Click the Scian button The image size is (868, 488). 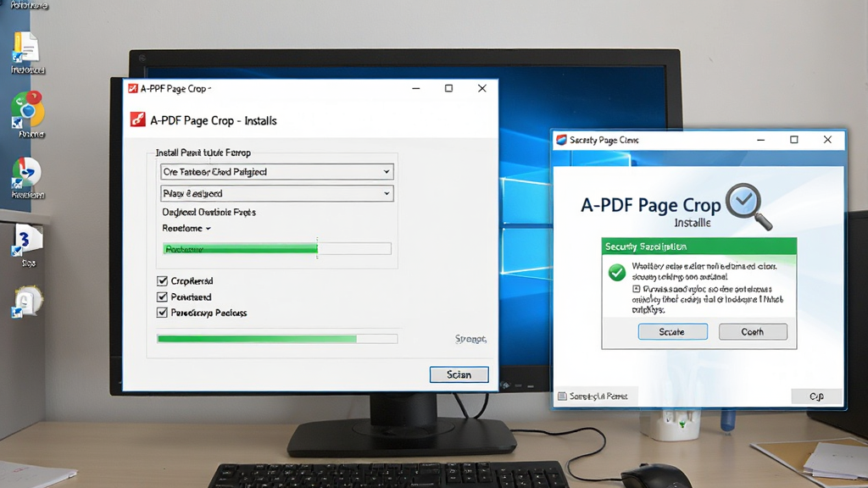[459, 374]
